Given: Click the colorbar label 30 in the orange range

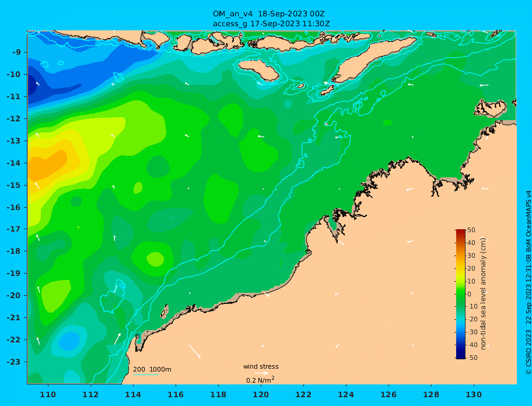Looking at the screenshot, I should (471, 256).
